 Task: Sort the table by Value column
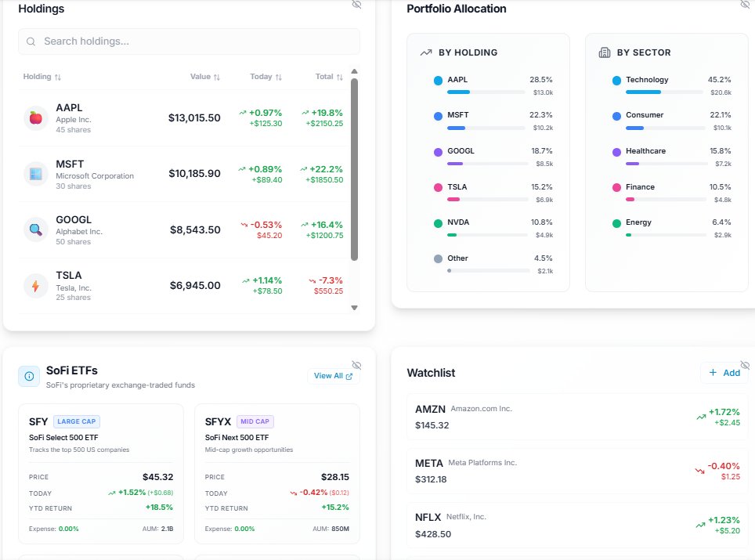[x=204, y=77]
